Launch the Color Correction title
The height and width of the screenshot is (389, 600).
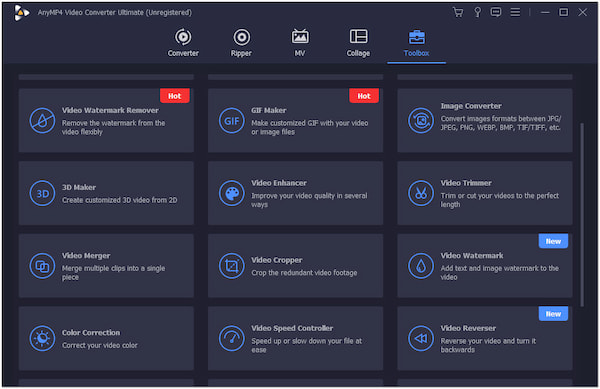[x=91, y=333]
